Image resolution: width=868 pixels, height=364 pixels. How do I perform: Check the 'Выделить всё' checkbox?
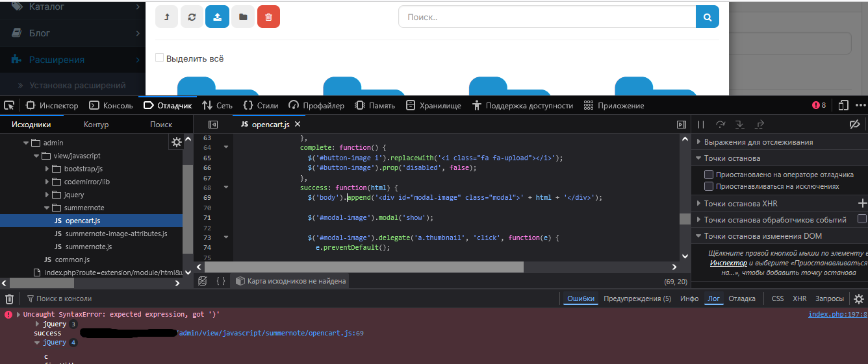click(x=159, y=58)
